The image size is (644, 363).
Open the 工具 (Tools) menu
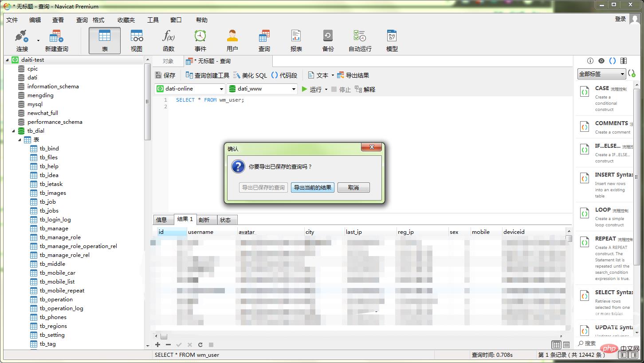pyautogui.click(x=153, y=20)
